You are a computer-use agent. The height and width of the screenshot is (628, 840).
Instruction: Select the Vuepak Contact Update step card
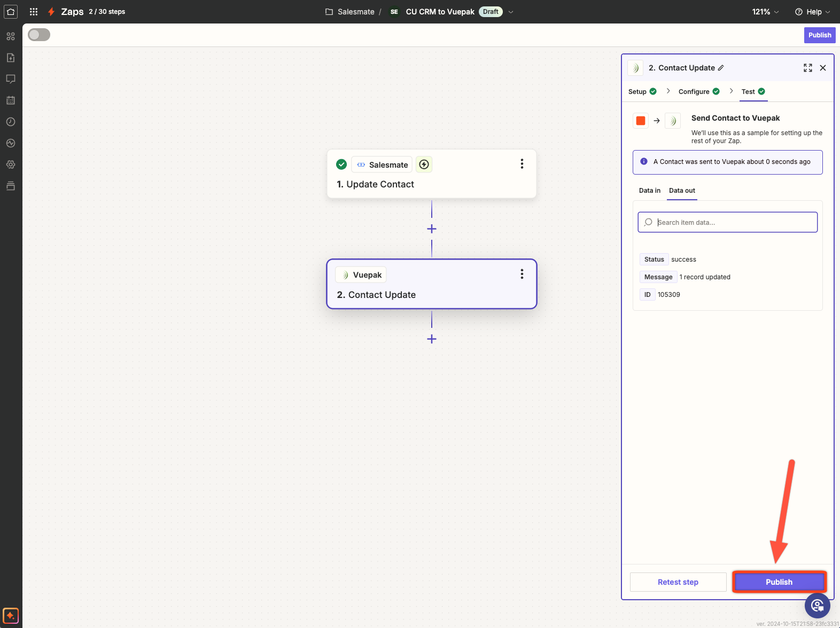pyautogui.click(x=432, y=284)
